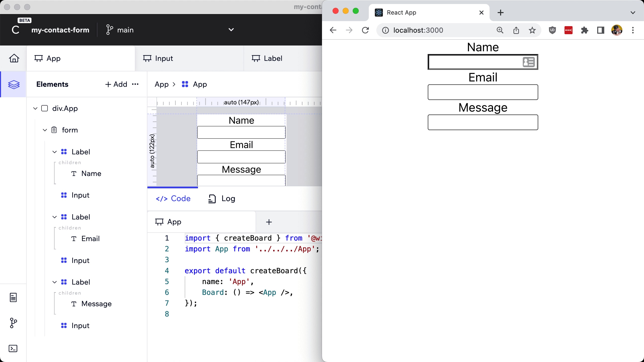Reload the localhost browser page
644x362 pixels.
[365, 30]
